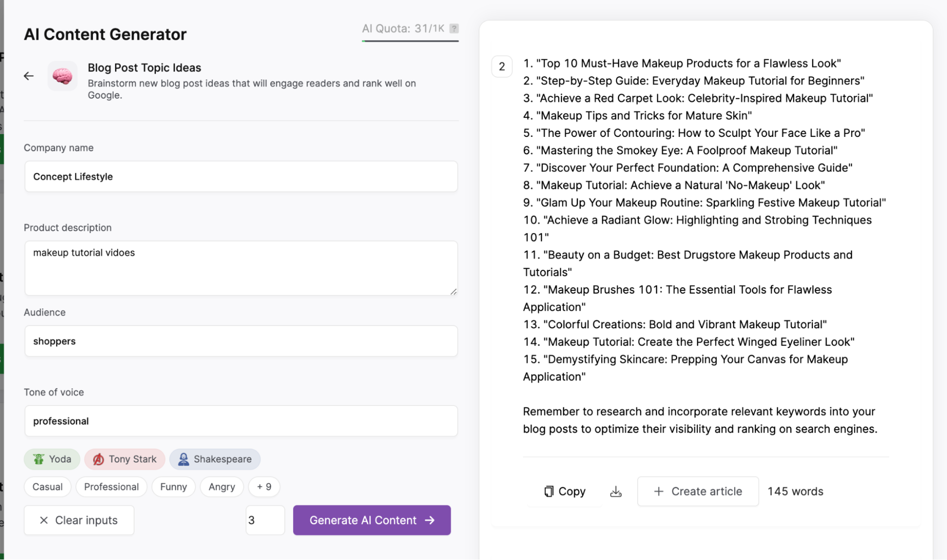Viewport: 947px width, 560px height.
Task: Click the AI Quota progress bar
Action: [x=410, y=41]
